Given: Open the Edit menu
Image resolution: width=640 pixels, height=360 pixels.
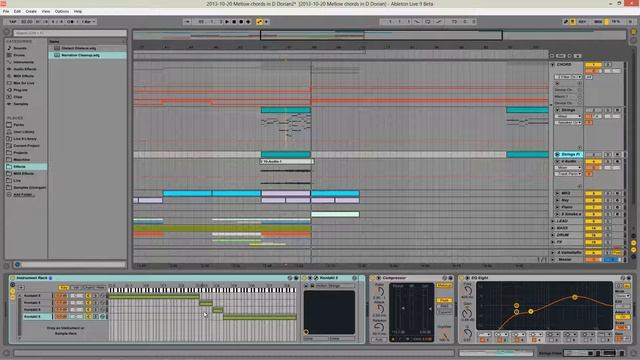Looking at the screenshot, I should 17,11.
